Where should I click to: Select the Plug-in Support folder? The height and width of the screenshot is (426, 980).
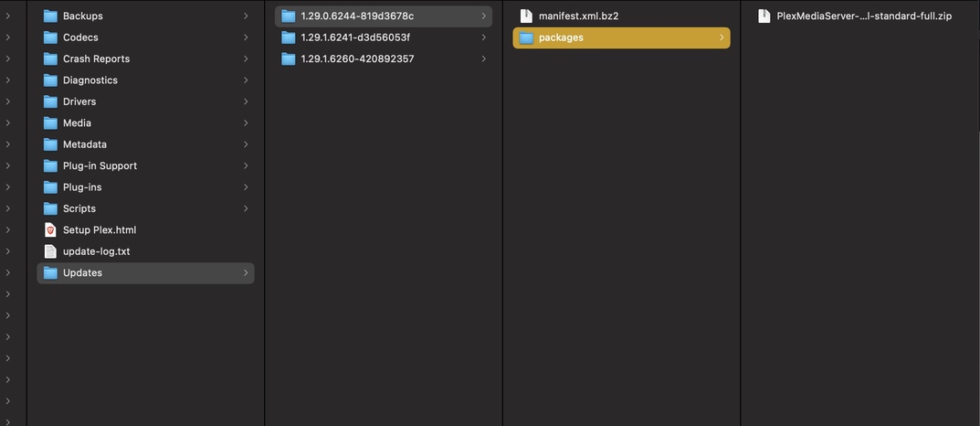[100, 166]
